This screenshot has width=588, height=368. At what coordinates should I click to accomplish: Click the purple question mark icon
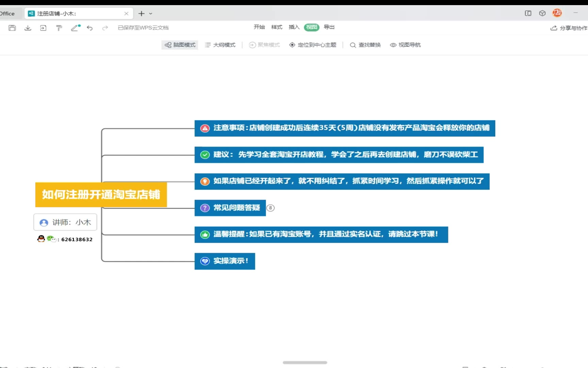(205, 208)
